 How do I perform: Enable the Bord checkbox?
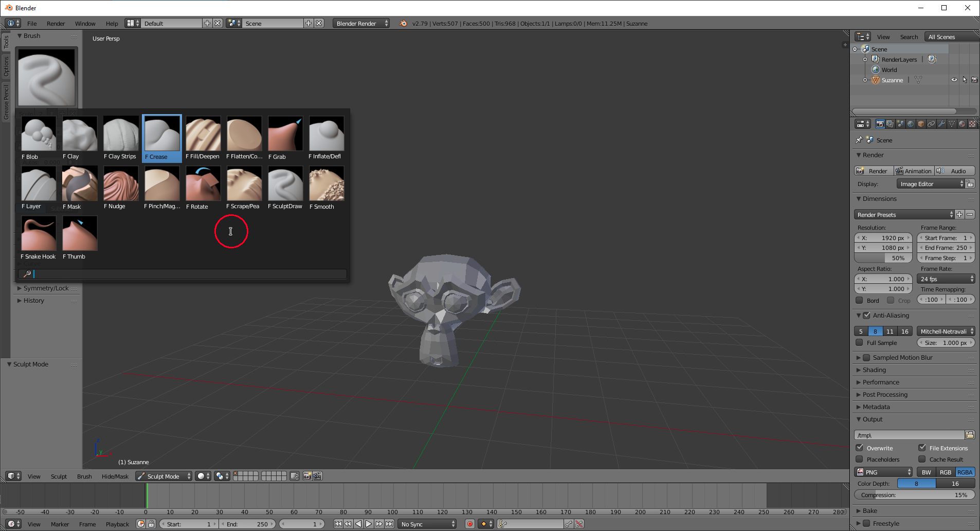click(859, 300)
